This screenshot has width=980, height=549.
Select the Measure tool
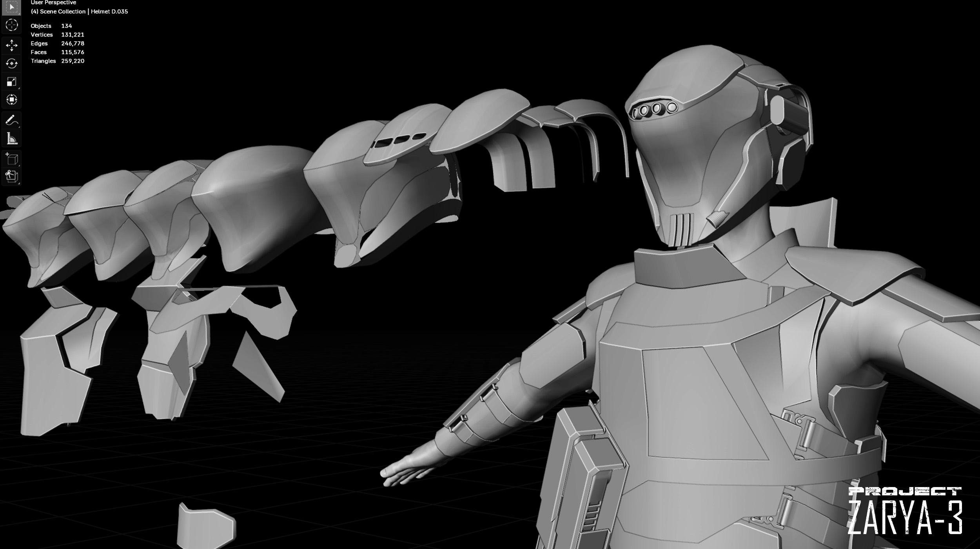pyautogui.click(x=11, y=138)
